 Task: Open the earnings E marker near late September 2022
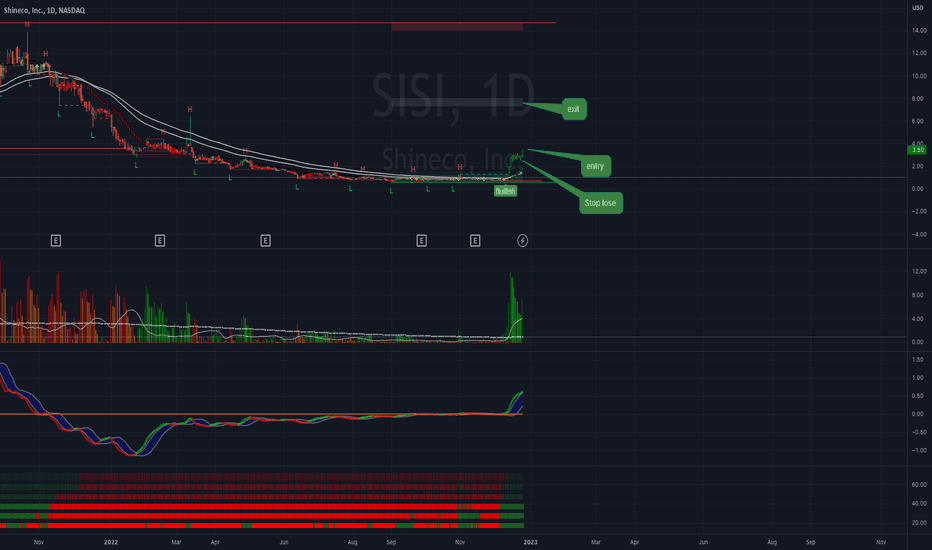(421, 241)
